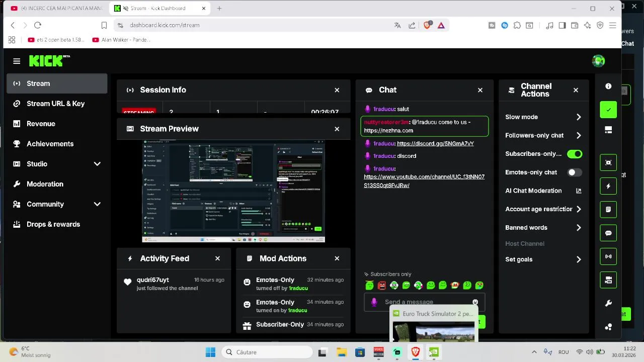
Task: Close the Chat panel
Action: (480, 90)
